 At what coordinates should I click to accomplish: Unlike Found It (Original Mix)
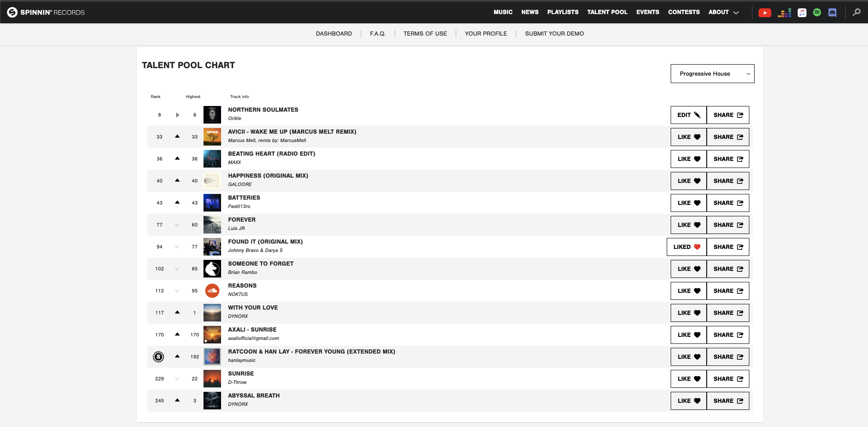687,247
